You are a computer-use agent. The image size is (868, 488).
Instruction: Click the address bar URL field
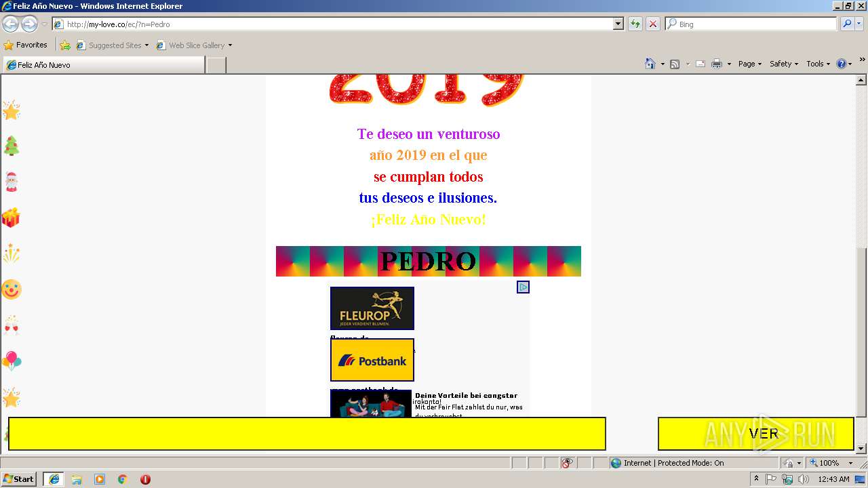[x=332, y=24]
